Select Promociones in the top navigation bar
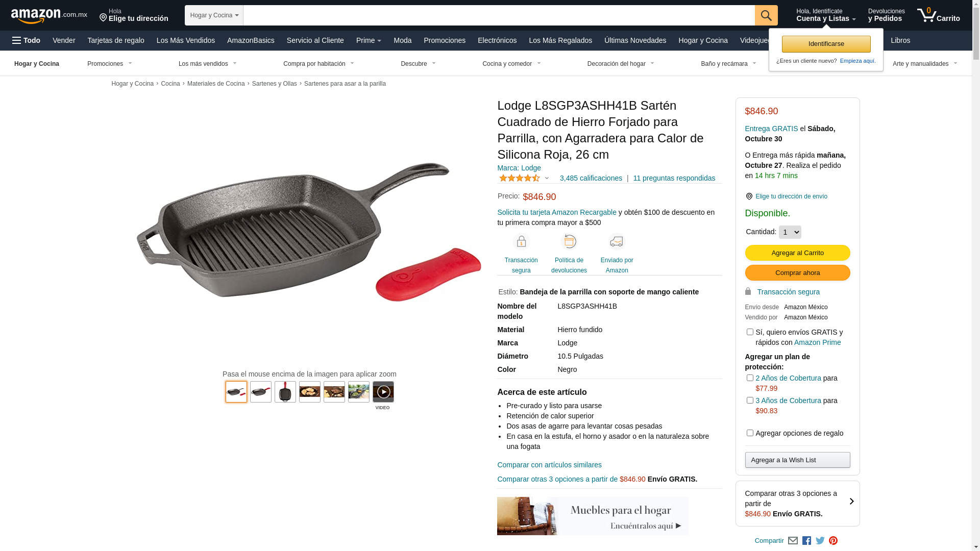Image resolution: width=980 pixels, height=551 pixels. [444, 40]
